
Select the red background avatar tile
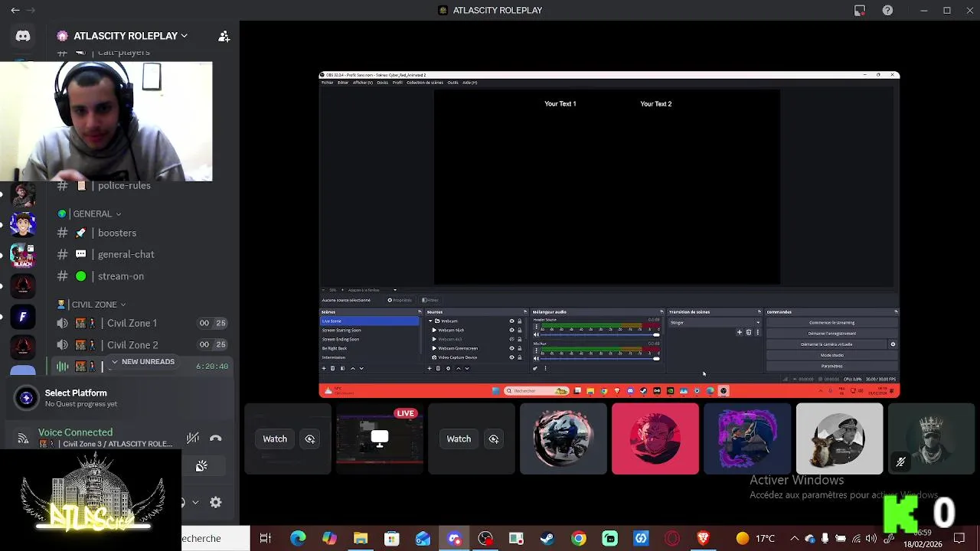(x=655, y=439)
